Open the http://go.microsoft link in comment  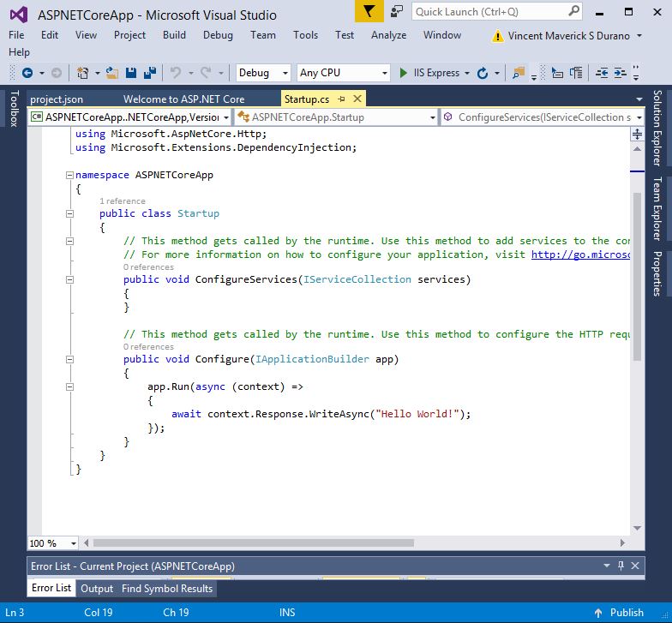pyautogui.click(x=581, y=255)
